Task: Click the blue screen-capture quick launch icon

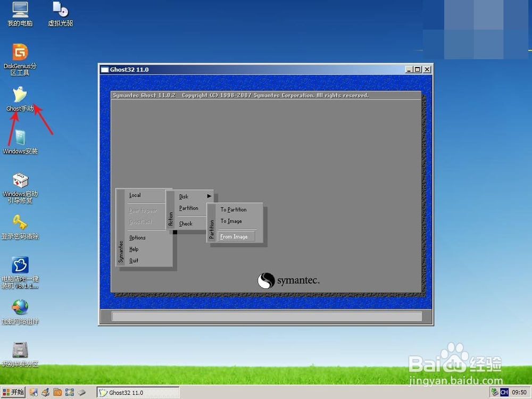Action: coord(70,393)
